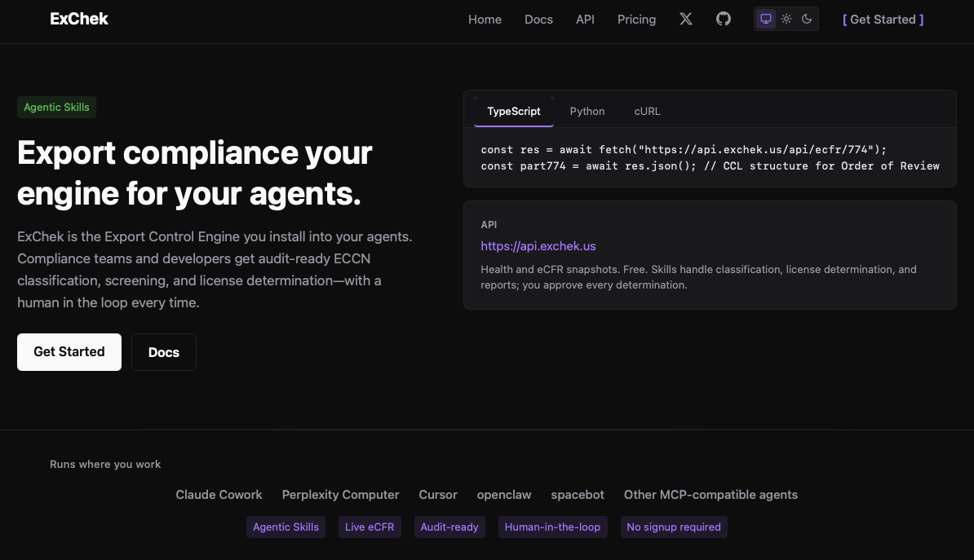Click the Live eCFR tag
The width and height of the screenshot is (974, 560).
370,527
